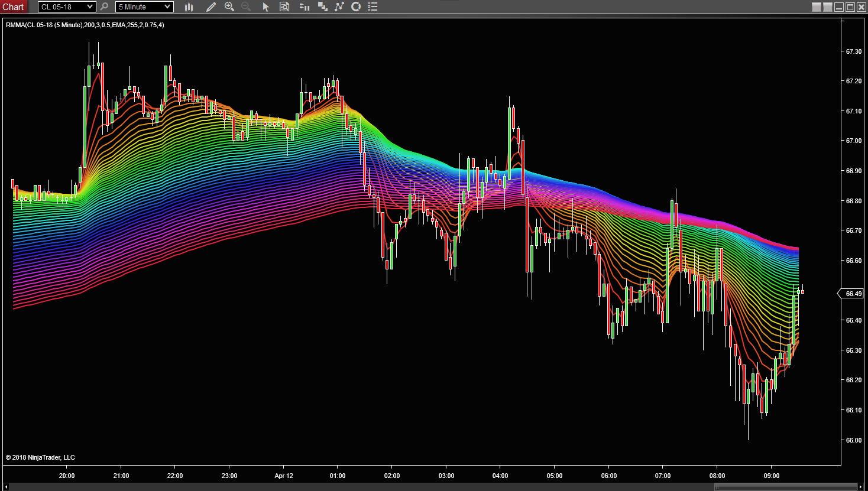
Task: Click the instrument search magnifier icon
Action: pos(105,6)
